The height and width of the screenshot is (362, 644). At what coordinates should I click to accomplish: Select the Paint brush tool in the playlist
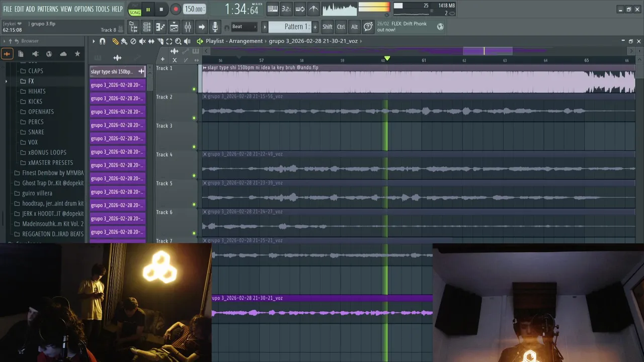click(x=124, y=41)
